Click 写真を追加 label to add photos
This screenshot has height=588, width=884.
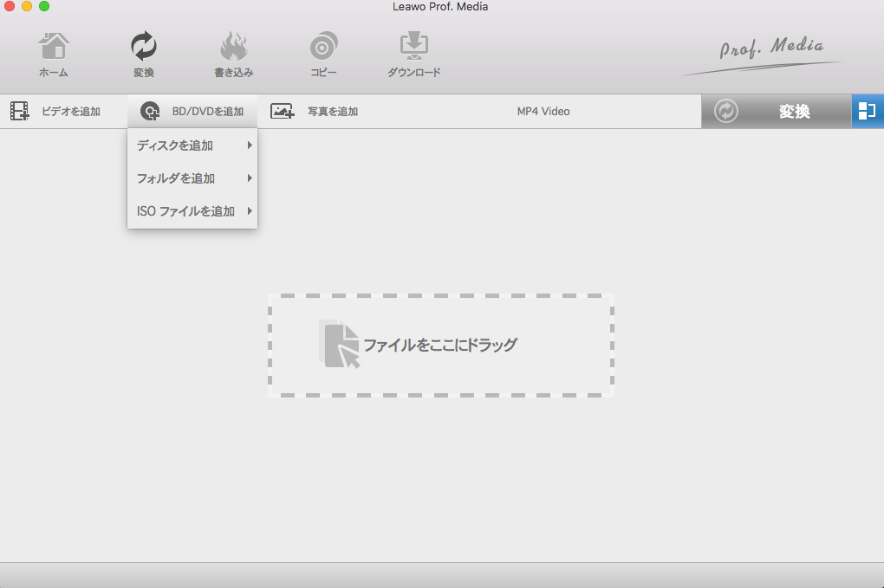[x=333, y=112]
